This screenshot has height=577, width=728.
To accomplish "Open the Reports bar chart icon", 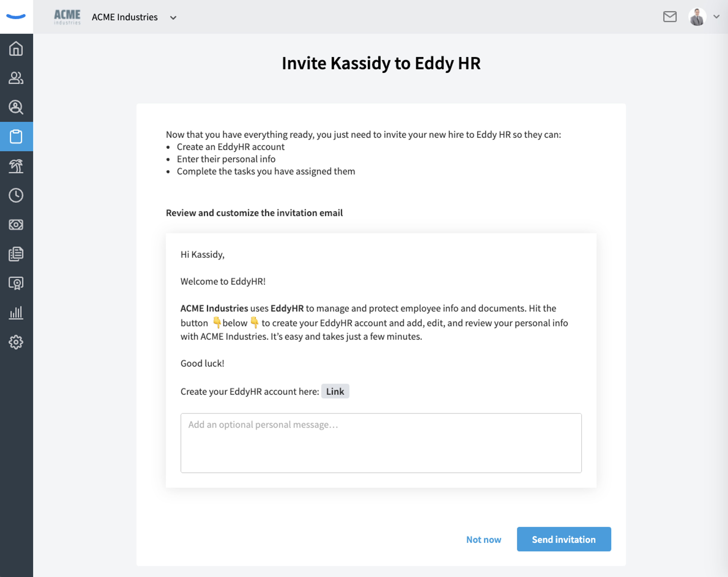I will (x=16, y=313).
